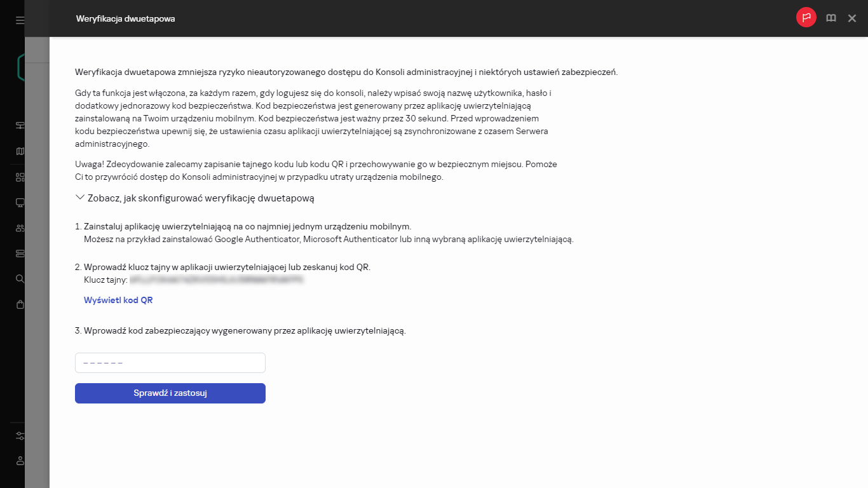The image size is (868, 488).
Task: Open the sliders settings icon in the sidebar
Action: click(20, 436)
